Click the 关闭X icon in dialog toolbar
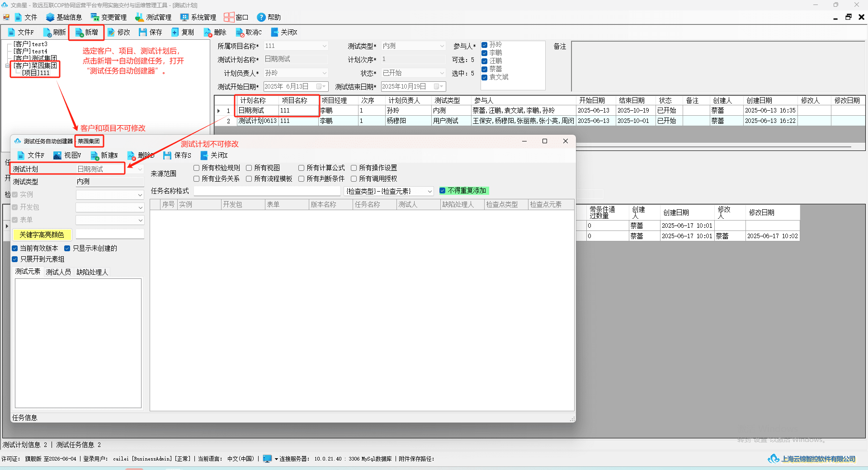 pyautogui.click(x=204, y=155)
